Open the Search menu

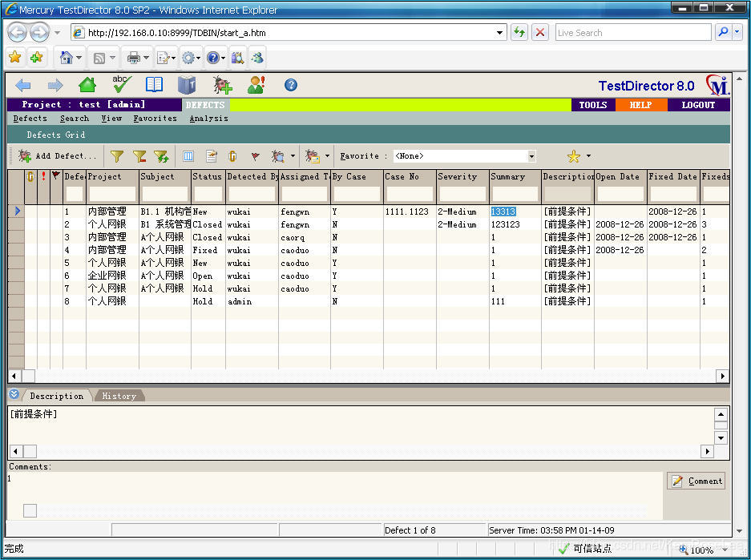point(75,119)
